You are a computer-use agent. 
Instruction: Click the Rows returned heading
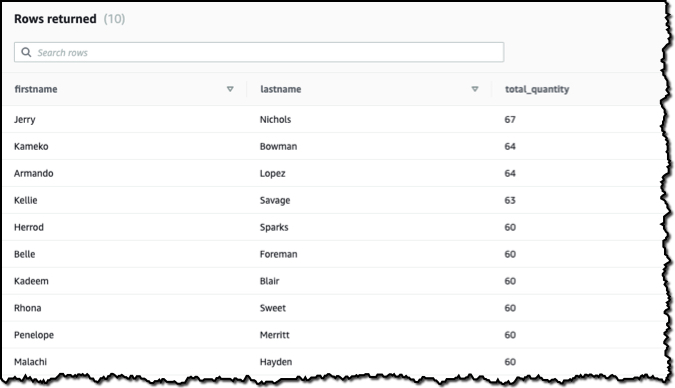tap(55, 19)
